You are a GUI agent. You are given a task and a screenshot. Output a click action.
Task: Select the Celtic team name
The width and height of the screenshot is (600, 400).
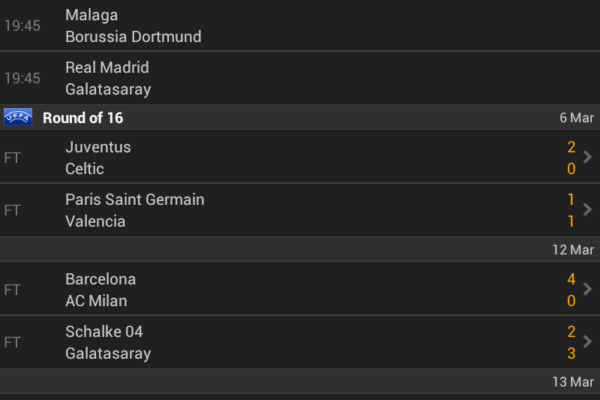click(x=84, y=169)
